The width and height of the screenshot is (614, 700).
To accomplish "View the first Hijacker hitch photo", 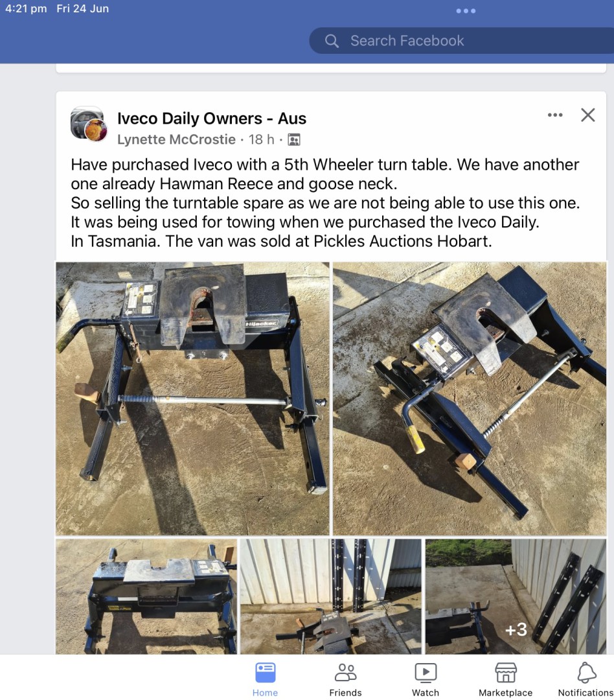I will point(192,398).
